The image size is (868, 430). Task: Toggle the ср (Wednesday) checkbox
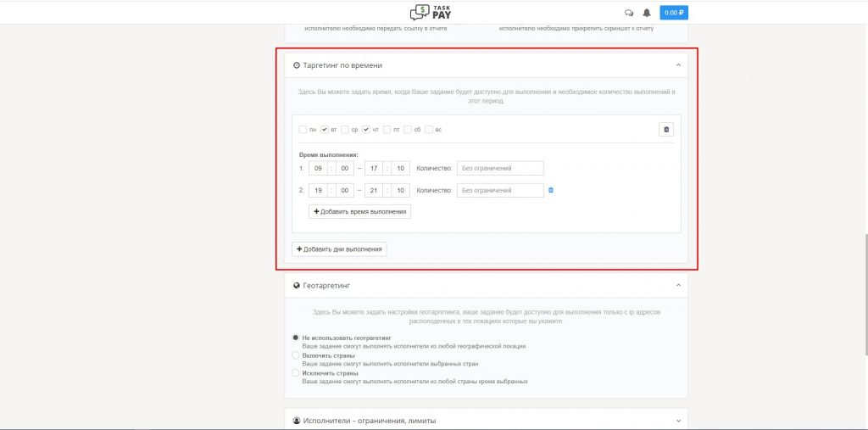coord(345,130)
